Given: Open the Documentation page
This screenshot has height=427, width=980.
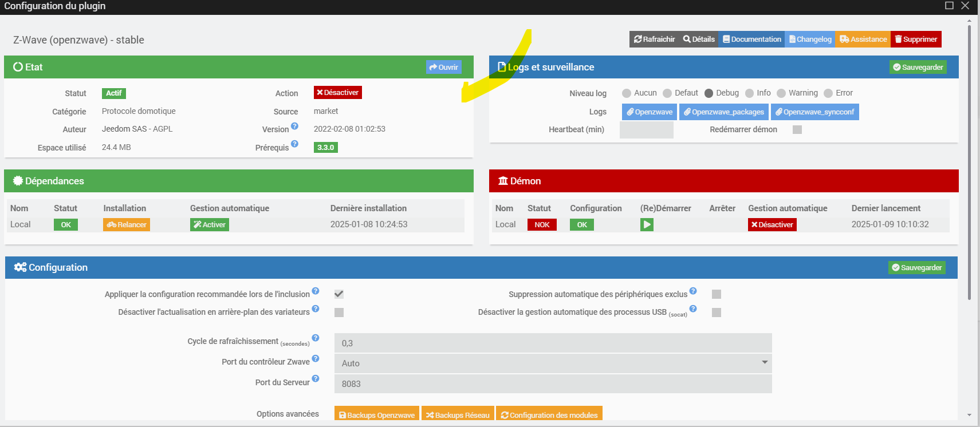Looking at the screenshot, I should (751, 39).
